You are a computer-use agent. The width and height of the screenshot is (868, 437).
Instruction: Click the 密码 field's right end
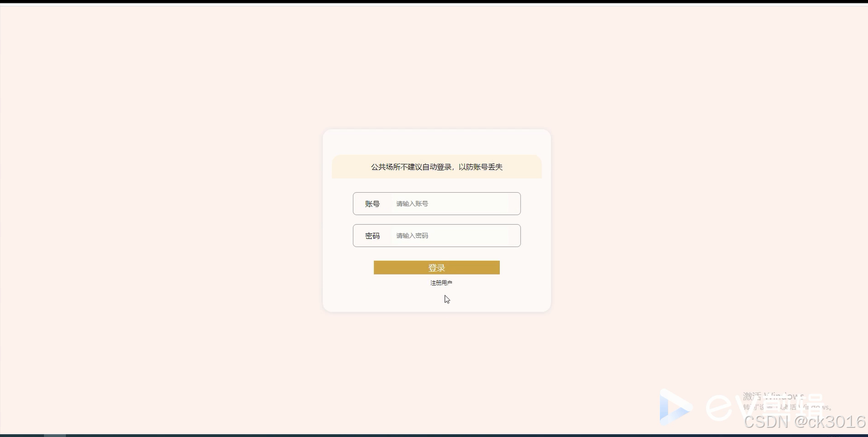coord(509,236)
